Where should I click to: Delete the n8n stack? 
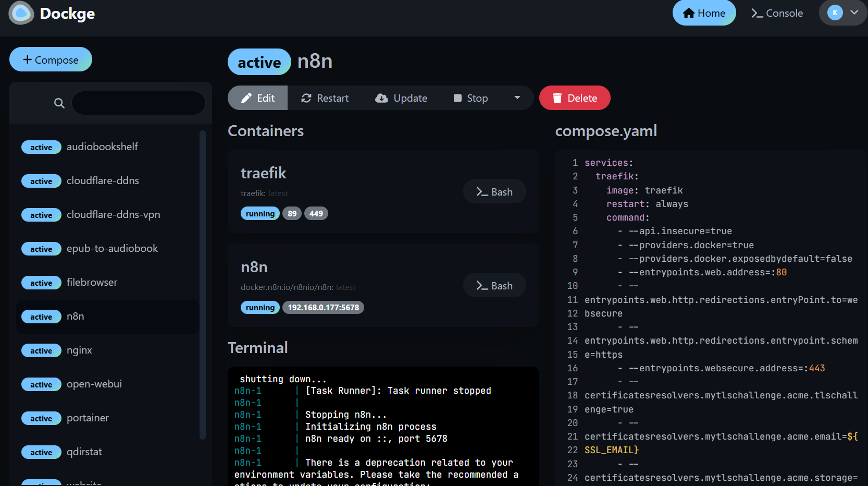pyautogui.click(x=575, y=98)
